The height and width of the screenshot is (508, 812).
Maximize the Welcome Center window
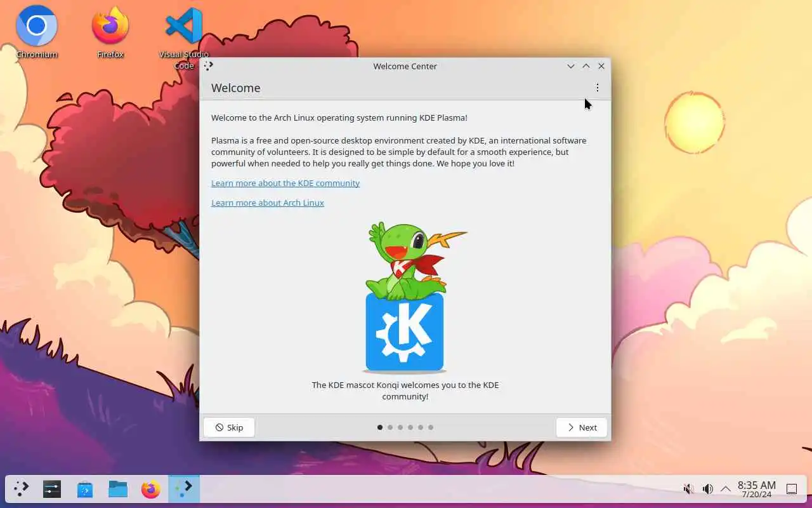(x=586, y=66)
